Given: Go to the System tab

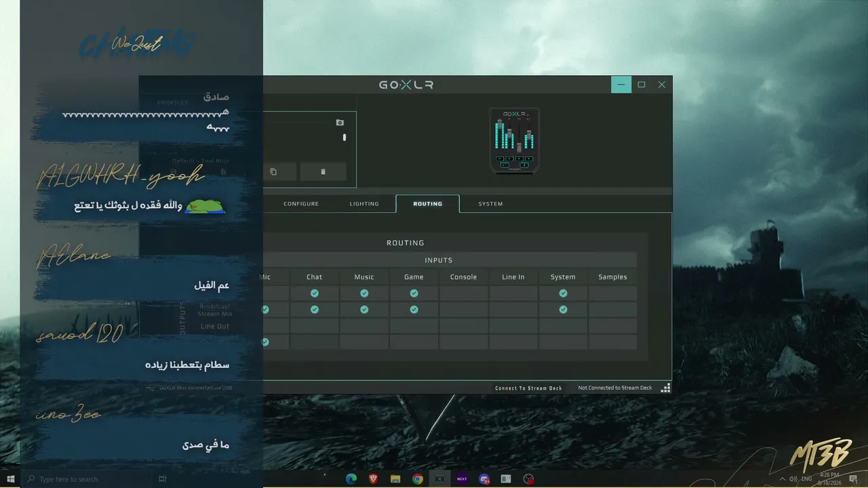Looking at the screenshot, I should [490, 204].
